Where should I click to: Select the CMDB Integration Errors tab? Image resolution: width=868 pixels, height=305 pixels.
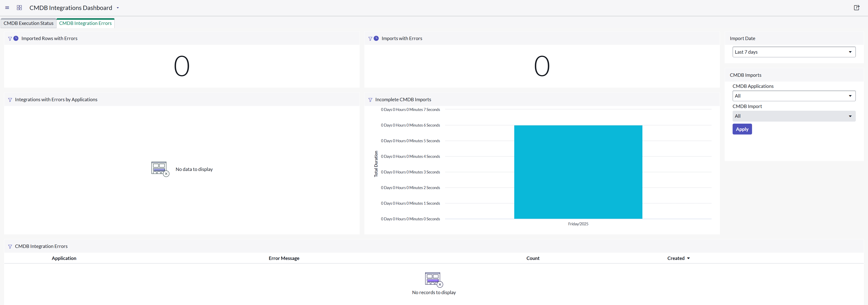(x=85, y=23)
